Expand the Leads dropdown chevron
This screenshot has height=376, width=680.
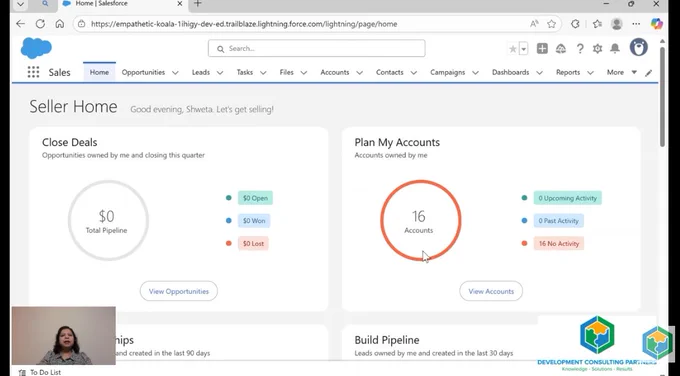pos(220,73)
